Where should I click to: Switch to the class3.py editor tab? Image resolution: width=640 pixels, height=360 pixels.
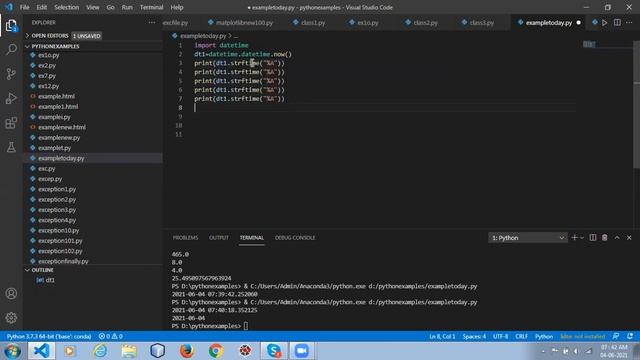click(x=478, y=22)
